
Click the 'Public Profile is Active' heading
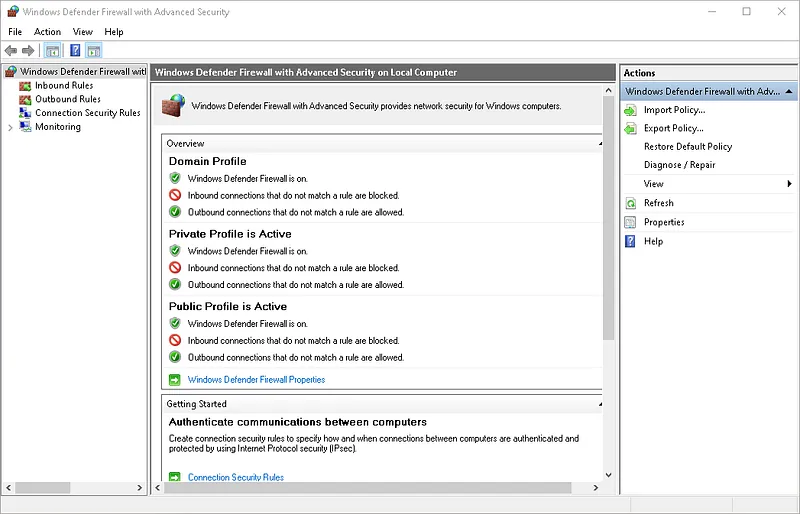pyautogui.click(x=228, y=306)
